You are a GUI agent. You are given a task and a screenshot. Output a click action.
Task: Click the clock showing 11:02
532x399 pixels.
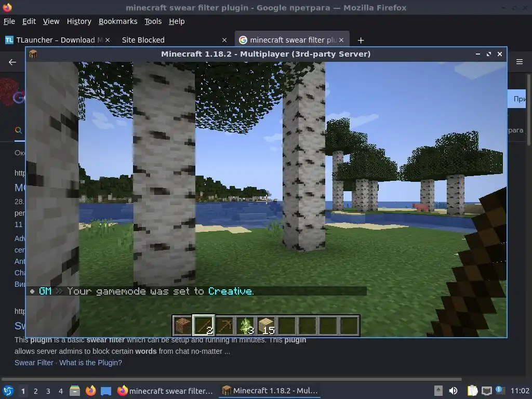click(x=520, y=391)
